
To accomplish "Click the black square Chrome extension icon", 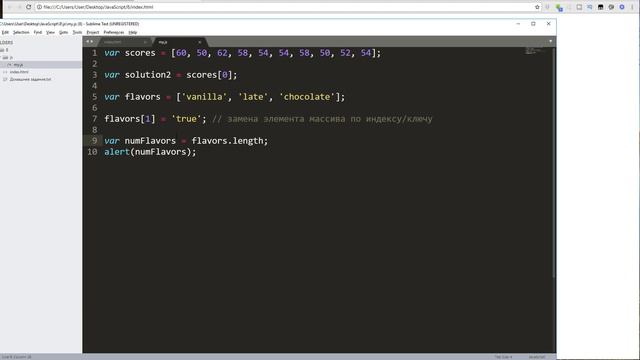I will pos(600,7).
